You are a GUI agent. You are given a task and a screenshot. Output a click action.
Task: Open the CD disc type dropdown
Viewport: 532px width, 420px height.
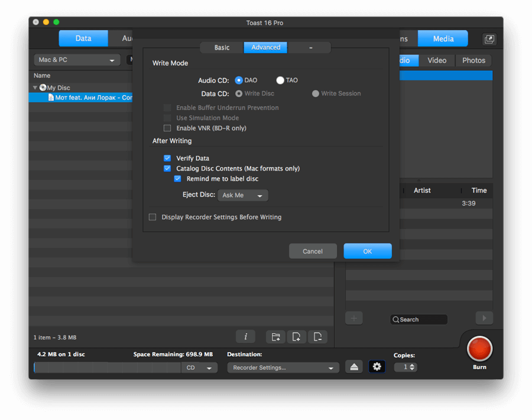click(199, 367)
